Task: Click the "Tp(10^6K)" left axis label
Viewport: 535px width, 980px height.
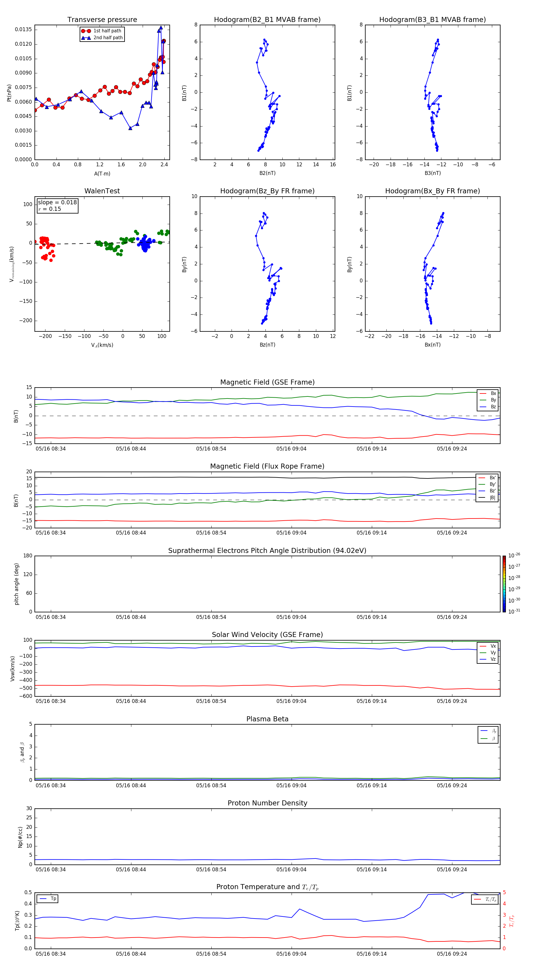Action: (x=17, y=921)
